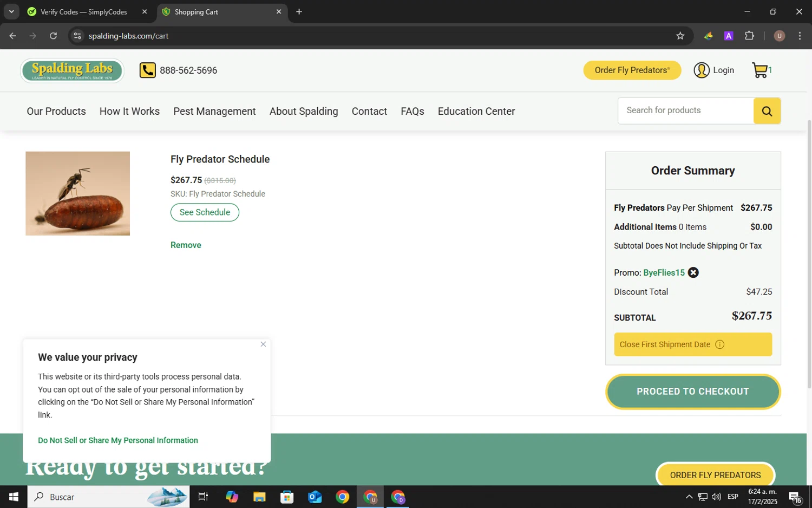Proceed to checkout

[693, 392]
